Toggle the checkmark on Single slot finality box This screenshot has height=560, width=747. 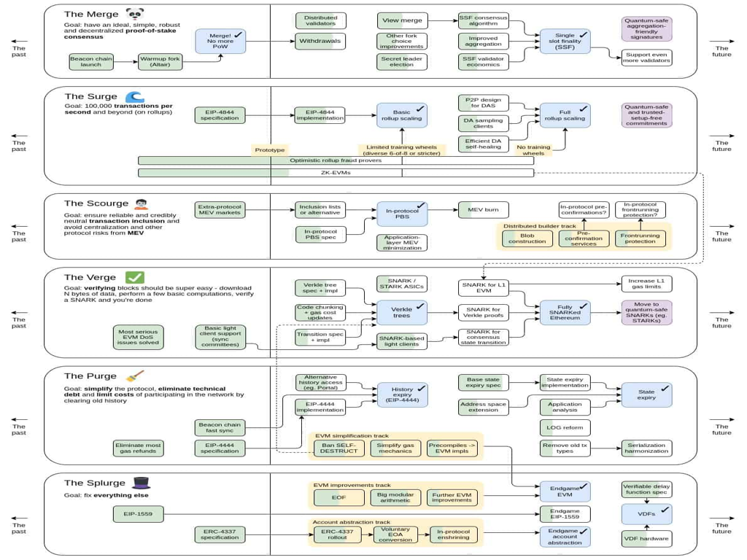583,35
